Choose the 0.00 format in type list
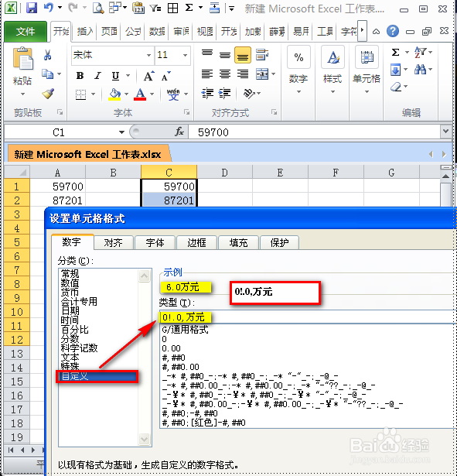457x476 pixels. [172, 348]
